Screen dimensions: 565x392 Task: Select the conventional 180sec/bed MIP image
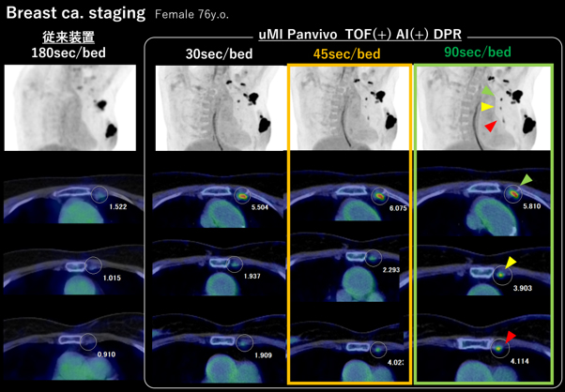coord(69,108)
